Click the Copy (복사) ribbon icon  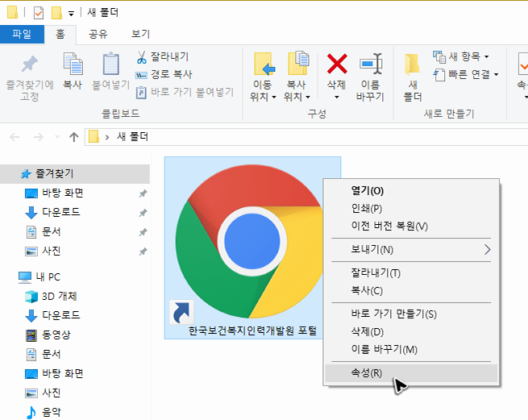point(73,64)
